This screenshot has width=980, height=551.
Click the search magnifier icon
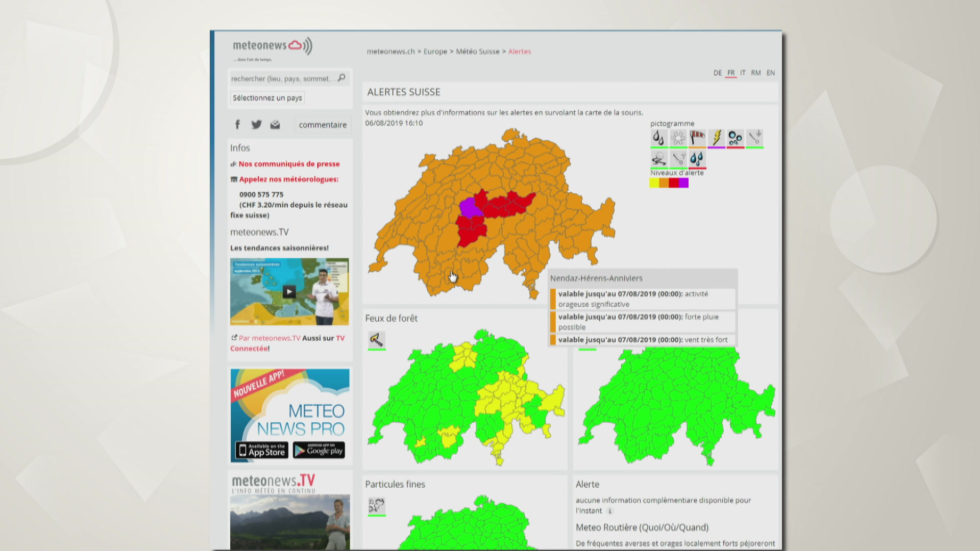(342, 78)
